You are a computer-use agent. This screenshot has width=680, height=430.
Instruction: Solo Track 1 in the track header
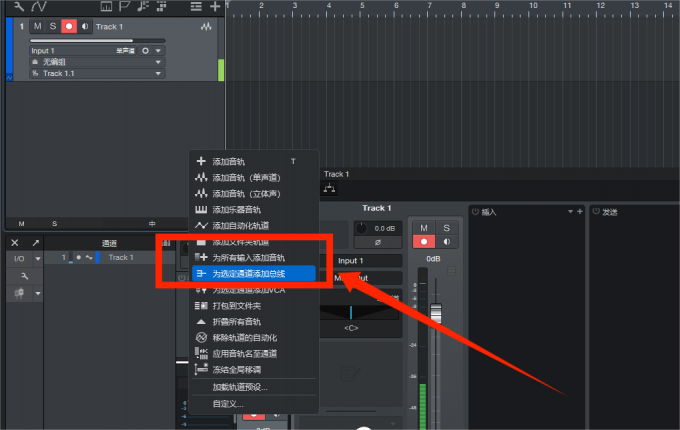(x=53, y=26)
